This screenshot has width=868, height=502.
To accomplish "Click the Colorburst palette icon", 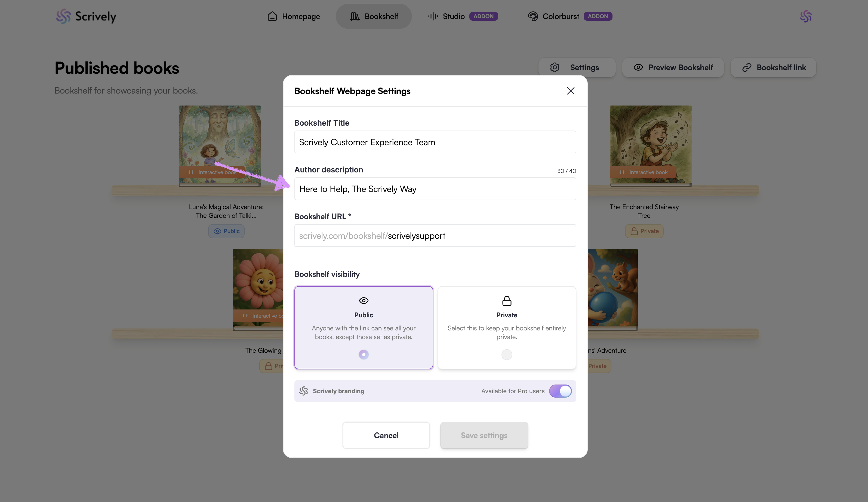I will tap(533, 16).
